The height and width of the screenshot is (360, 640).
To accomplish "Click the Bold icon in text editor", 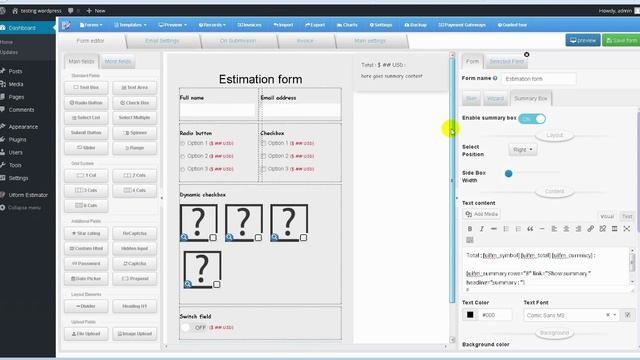I will [x=469, y=229].
